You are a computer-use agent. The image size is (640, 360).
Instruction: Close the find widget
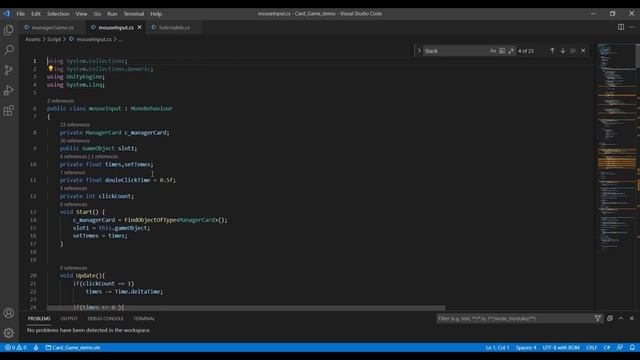[x=583, y=51]
